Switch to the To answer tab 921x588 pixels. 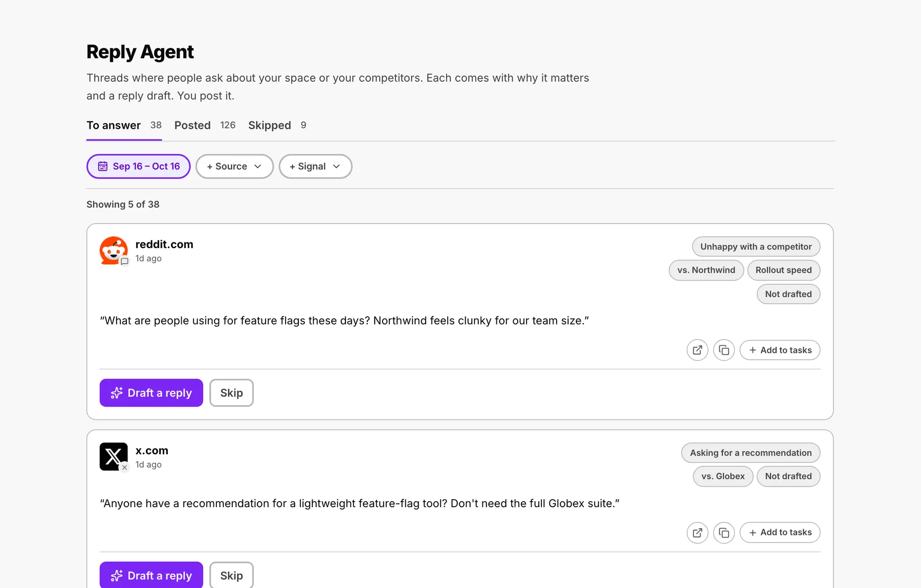124,125
